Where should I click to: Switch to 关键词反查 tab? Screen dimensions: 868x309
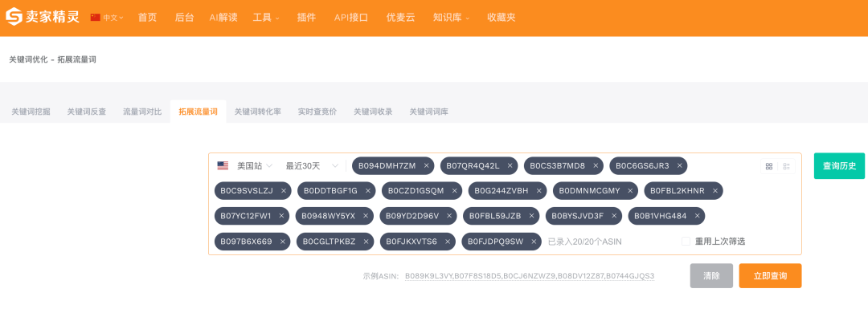coord(86,112)
